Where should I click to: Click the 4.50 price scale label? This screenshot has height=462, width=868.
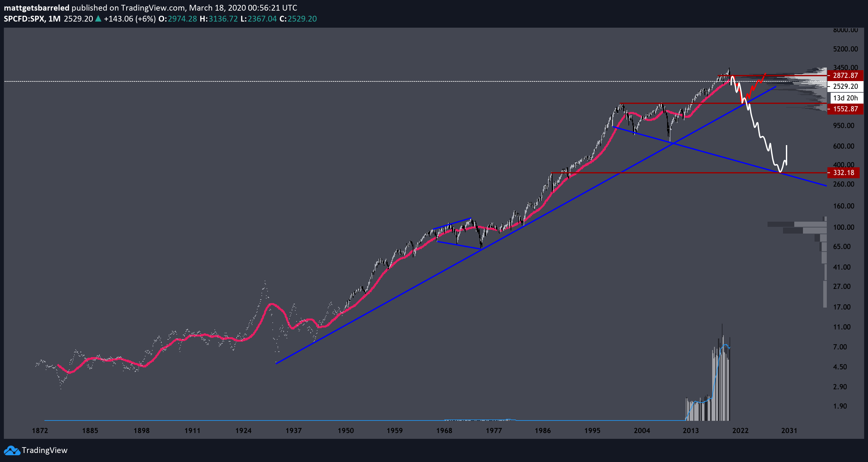[x=840, y=367]
